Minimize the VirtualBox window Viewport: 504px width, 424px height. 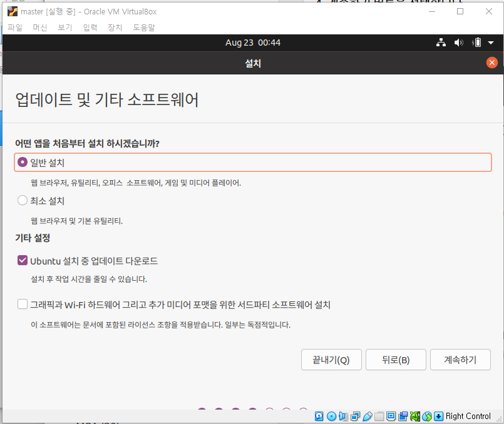pyautogui.click(x=432, y=11)
